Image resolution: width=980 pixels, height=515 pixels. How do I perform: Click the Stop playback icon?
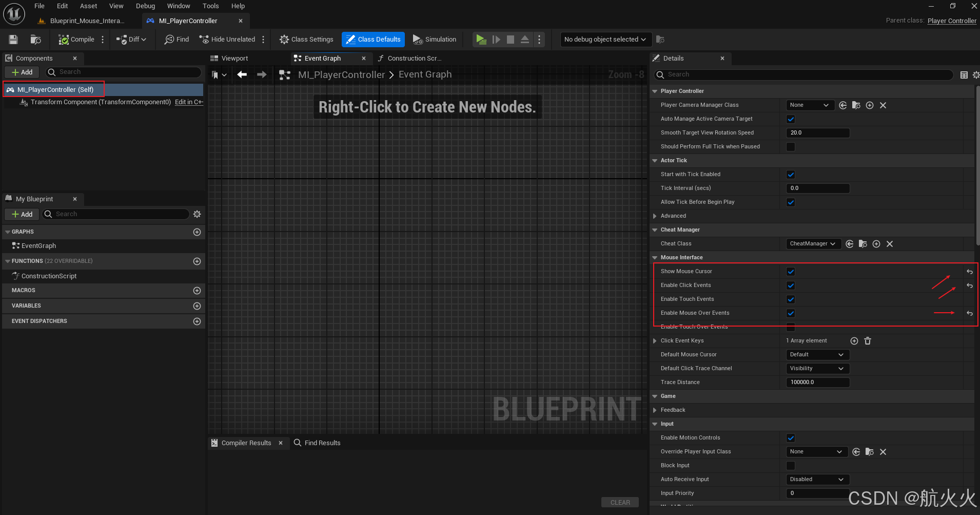[x=511, y=40]
